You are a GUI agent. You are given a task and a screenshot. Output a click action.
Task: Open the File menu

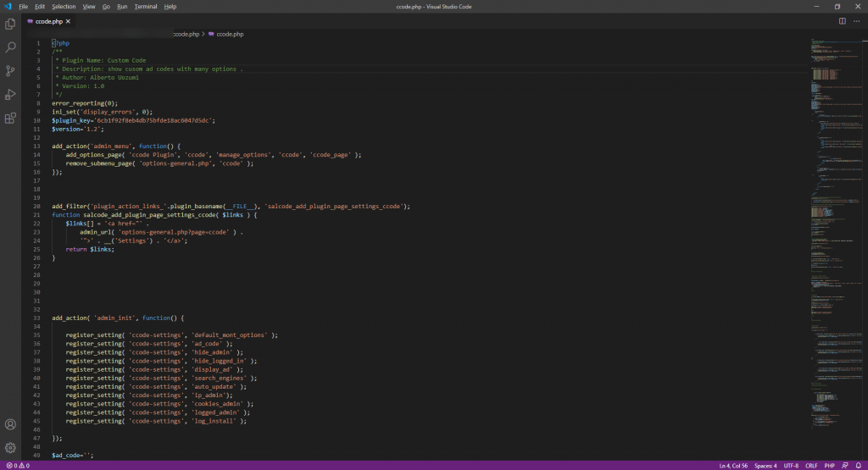click(x=23, y=7)
